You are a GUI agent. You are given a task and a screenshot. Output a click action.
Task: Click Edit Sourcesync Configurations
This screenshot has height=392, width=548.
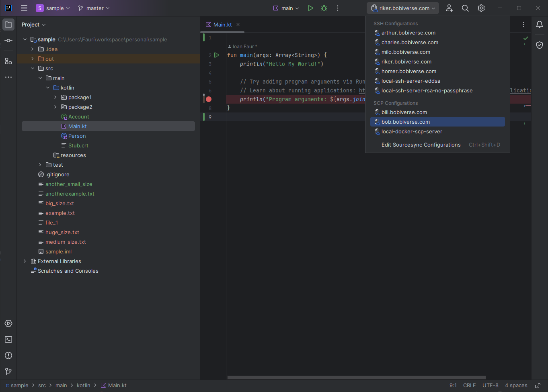pyautogui.click(x=437, y=145)
